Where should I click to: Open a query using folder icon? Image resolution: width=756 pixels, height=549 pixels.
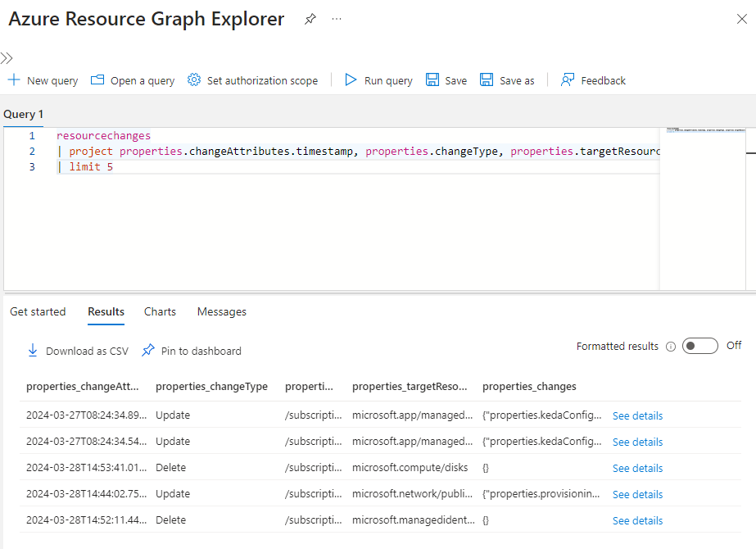coord(97,80)
